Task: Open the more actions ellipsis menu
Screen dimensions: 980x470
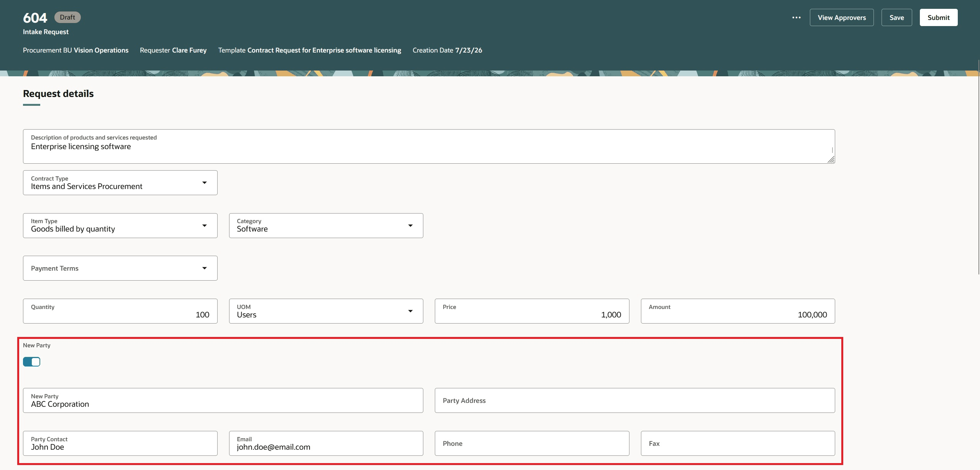Action: click(x=796, y=18)
